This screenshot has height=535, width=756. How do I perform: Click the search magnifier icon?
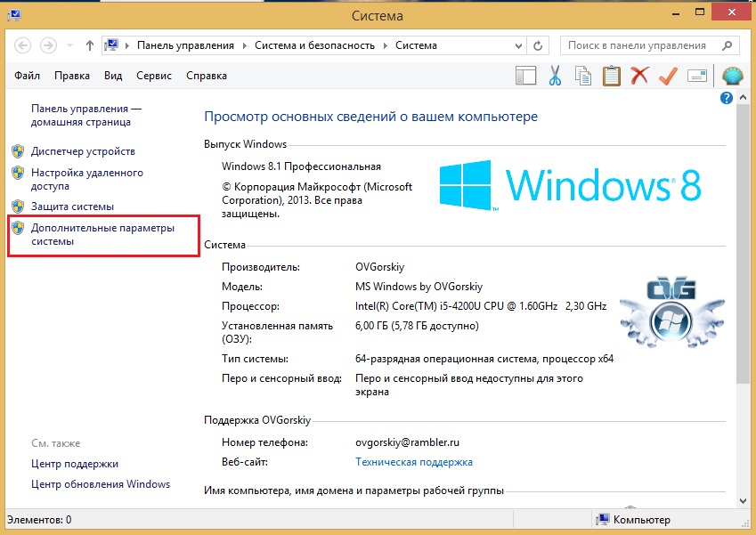(728, 45)
